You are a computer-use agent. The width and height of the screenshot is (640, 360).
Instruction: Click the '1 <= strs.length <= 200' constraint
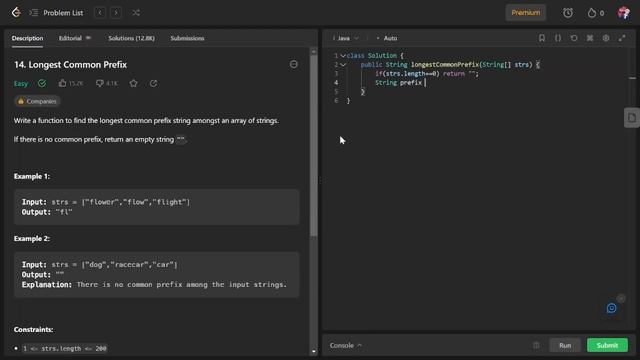click(64, 349)
